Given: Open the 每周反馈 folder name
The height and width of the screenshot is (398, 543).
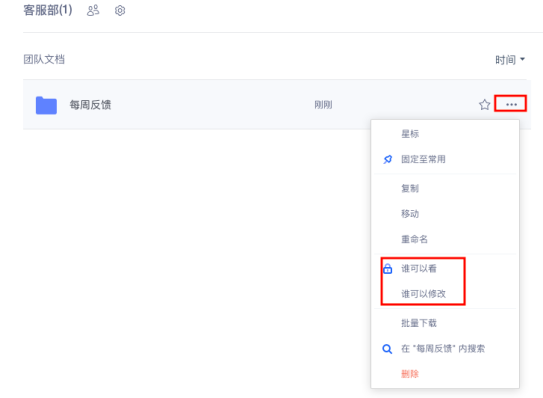Looking at the screenshot, I should [90, 105].
